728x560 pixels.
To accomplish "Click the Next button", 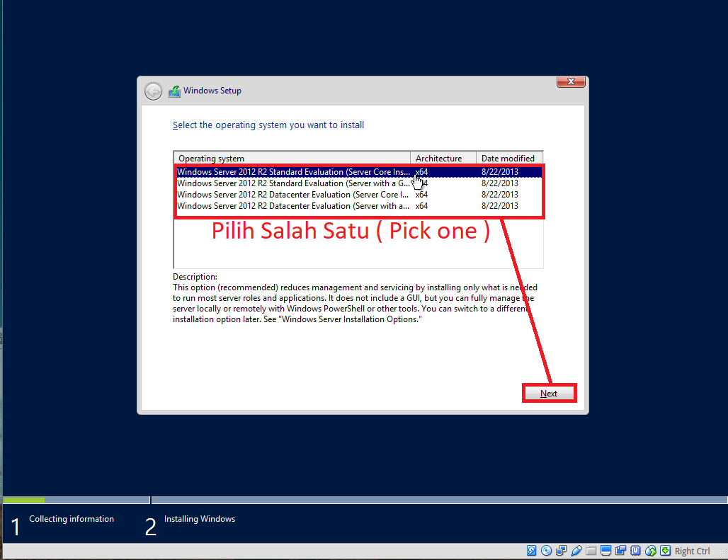I will [x=549, y=394].
